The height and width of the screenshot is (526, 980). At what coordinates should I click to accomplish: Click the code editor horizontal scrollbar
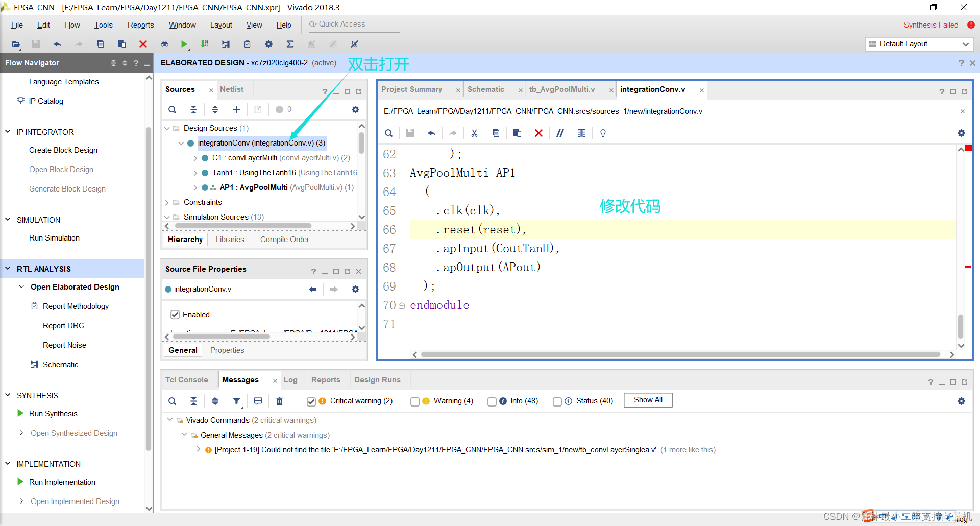pyautogui.click(x=680, y=354)
